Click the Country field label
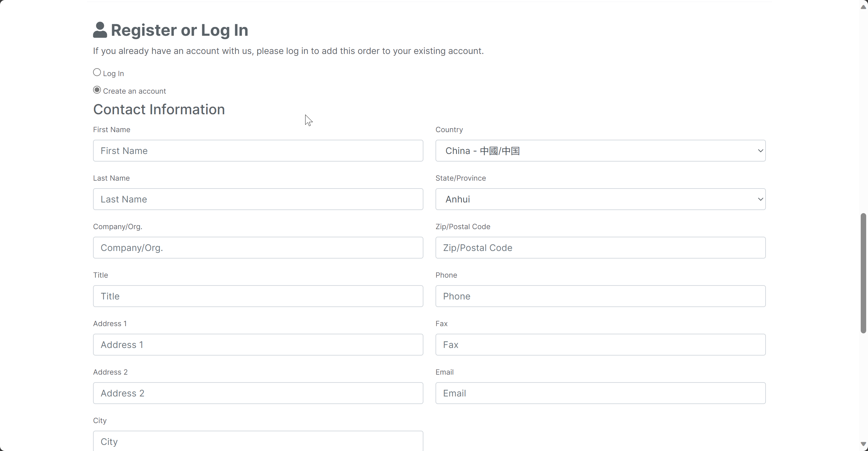 [x=449, y=130]
